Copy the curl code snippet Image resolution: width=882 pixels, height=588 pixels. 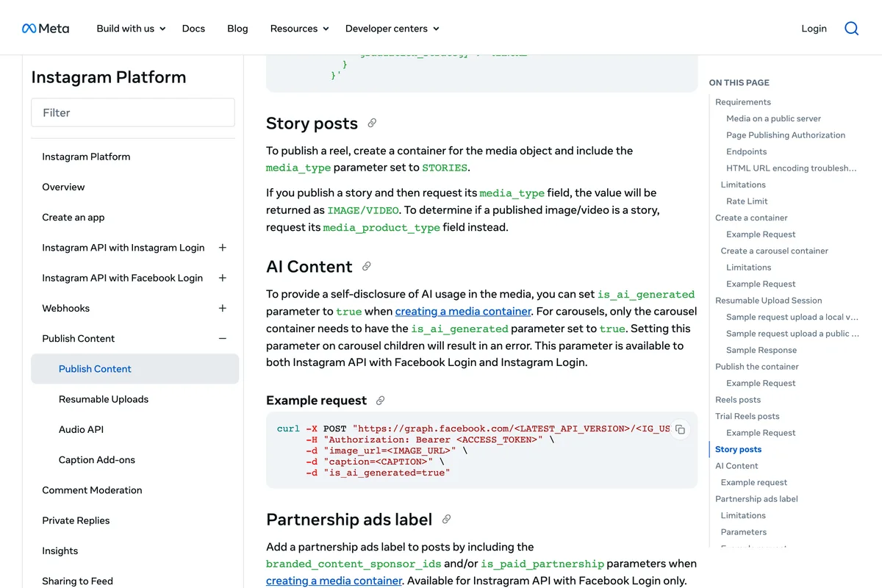pyautogui.click(x=681, y=429)
